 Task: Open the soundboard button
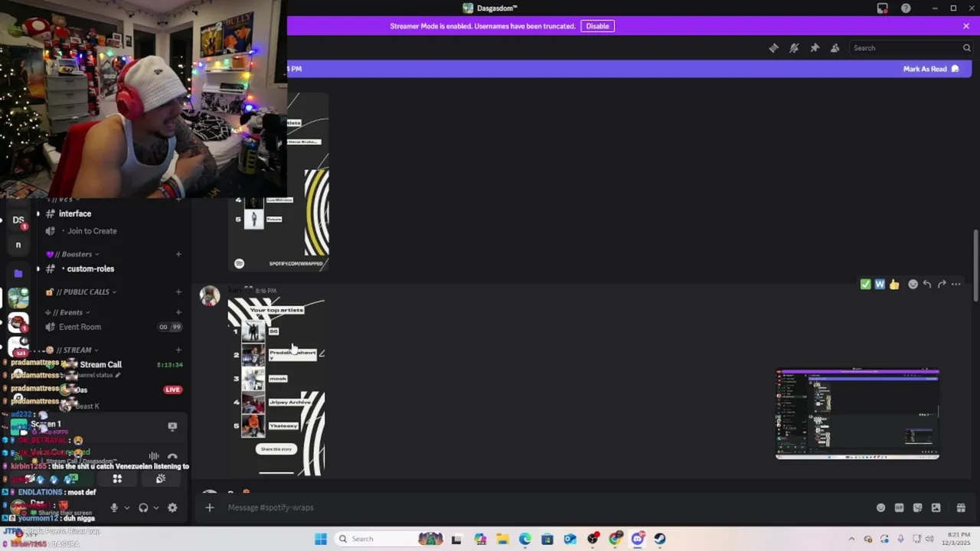(x=160, y=479)
